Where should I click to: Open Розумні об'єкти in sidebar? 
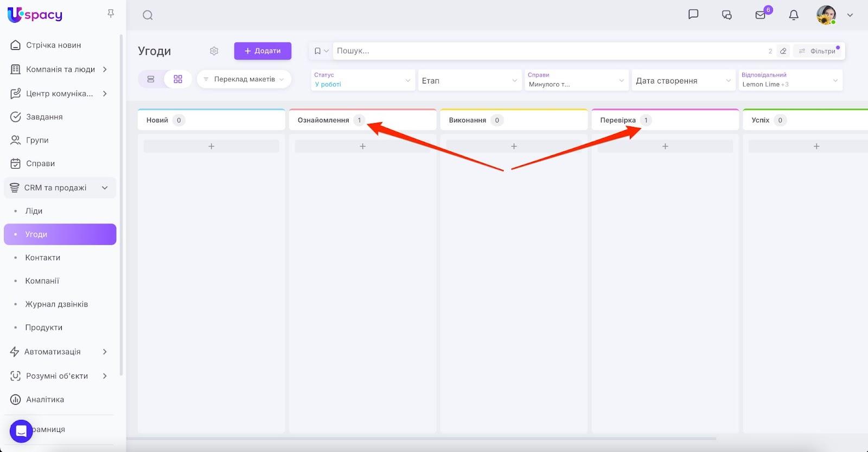click(57, 375)
